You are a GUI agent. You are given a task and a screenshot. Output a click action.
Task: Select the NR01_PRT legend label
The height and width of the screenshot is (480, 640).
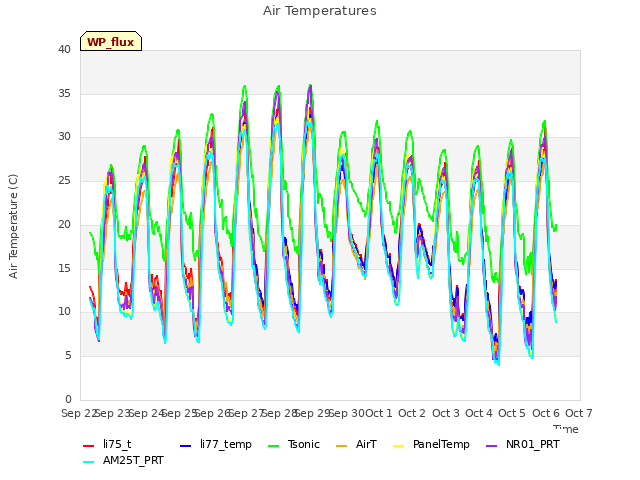click(x=533, y=444)
